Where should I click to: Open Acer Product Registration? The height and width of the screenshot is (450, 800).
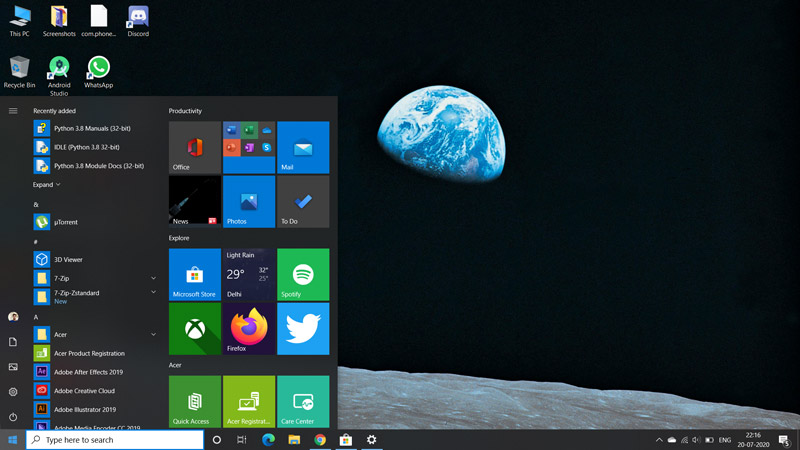point(95,353)
